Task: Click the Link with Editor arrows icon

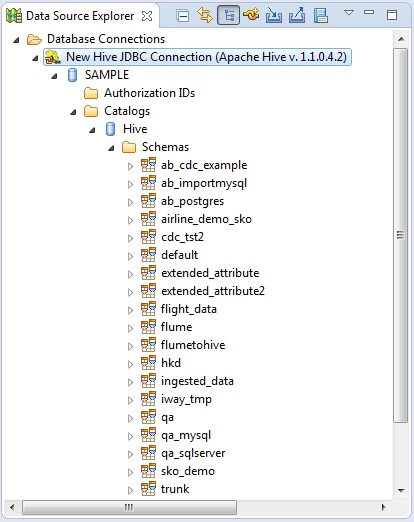Action: coord(205,15)
